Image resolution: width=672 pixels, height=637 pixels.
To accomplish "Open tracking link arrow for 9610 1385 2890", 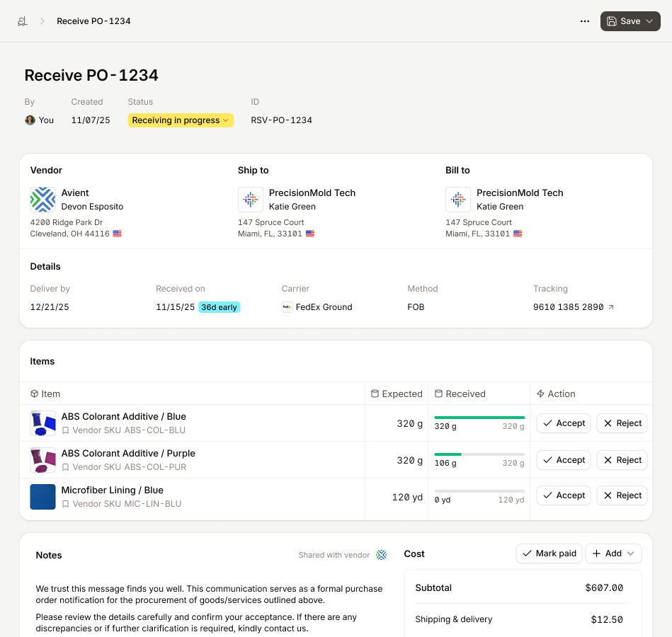I will tap(611, 307).
